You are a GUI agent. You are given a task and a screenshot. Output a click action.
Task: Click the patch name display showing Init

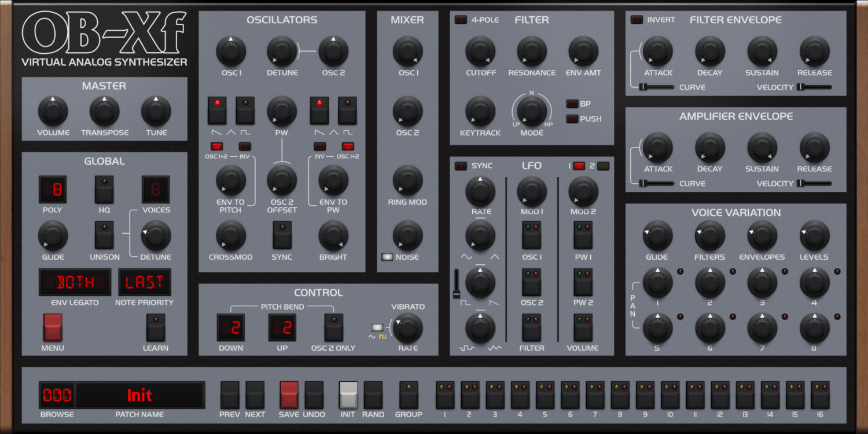pos(139,395)
